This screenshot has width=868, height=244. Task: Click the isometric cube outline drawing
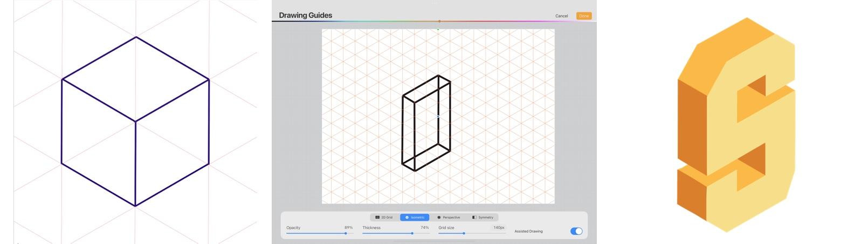135,121
